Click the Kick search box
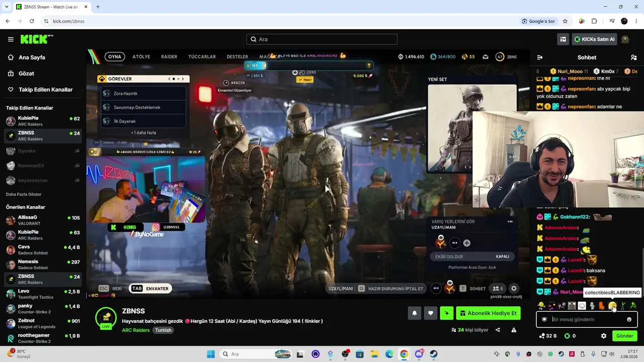This screenshot has width=644, height=362. click(322, 39)
